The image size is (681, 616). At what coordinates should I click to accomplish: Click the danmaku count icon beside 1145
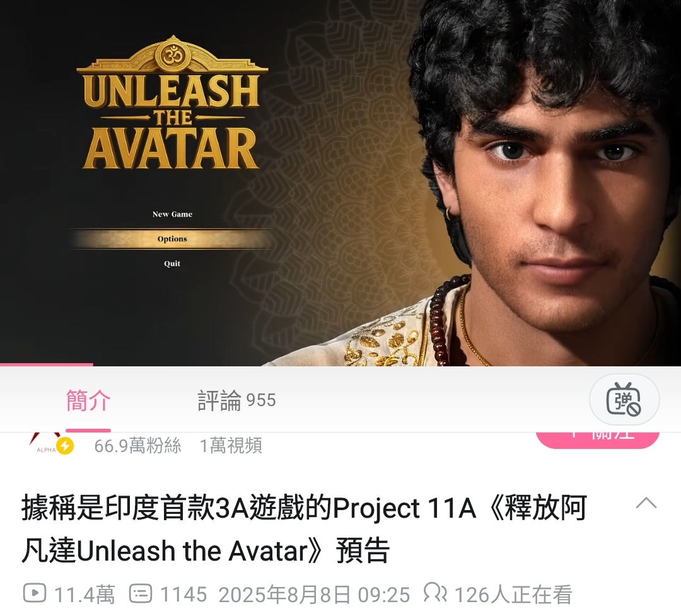coord(141,593)
